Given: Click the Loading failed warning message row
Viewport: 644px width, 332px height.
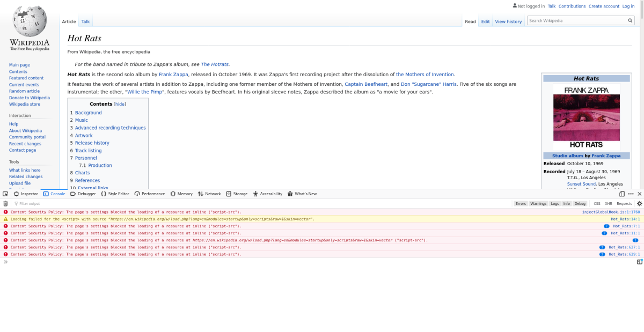Looking at the screenshot, I should 322,219.
